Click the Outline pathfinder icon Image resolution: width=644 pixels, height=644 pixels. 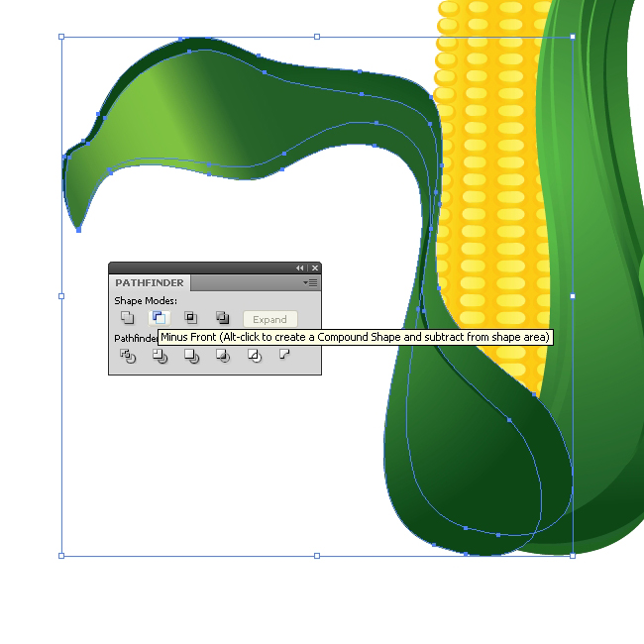pyautogui.click(x=255, y=356)
